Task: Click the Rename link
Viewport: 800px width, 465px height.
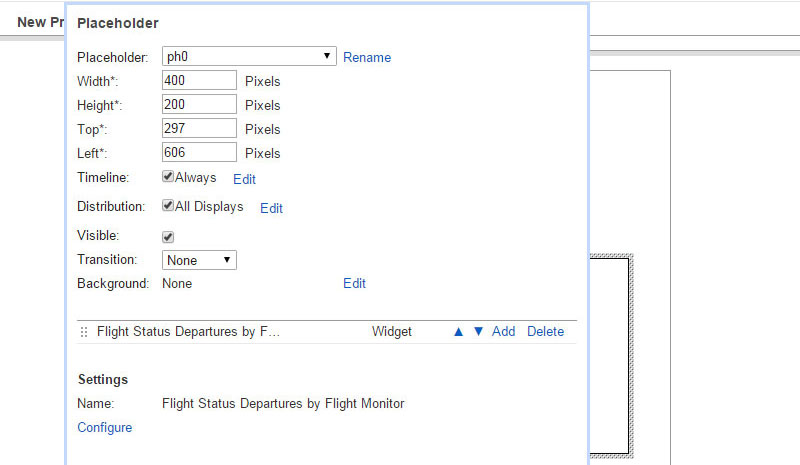Action: [x=367, y=57]
